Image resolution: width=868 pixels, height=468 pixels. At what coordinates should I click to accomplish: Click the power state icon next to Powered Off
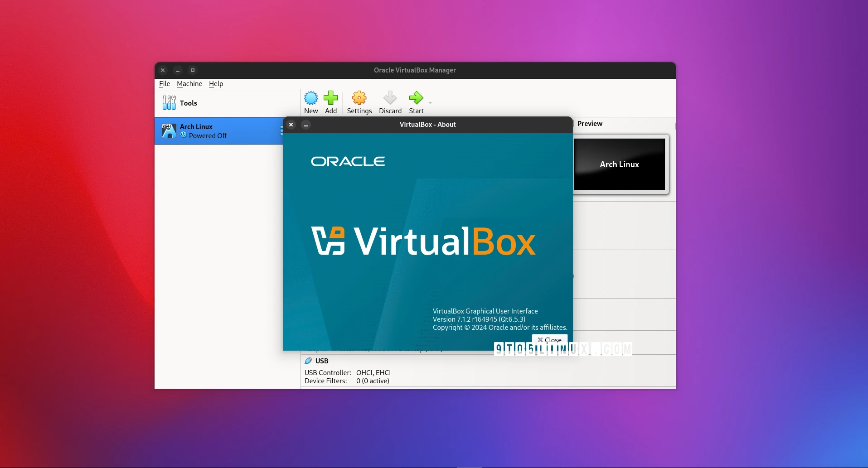point(183,136)
